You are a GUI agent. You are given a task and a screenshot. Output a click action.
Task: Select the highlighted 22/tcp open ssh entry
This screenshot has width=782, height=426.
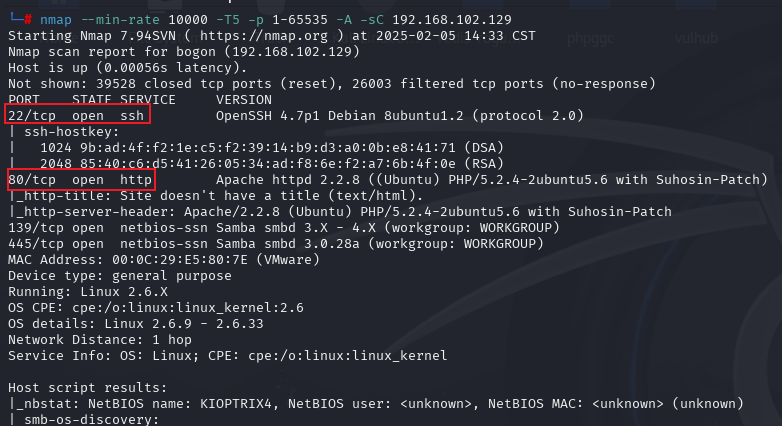click(x=77, y=114)
